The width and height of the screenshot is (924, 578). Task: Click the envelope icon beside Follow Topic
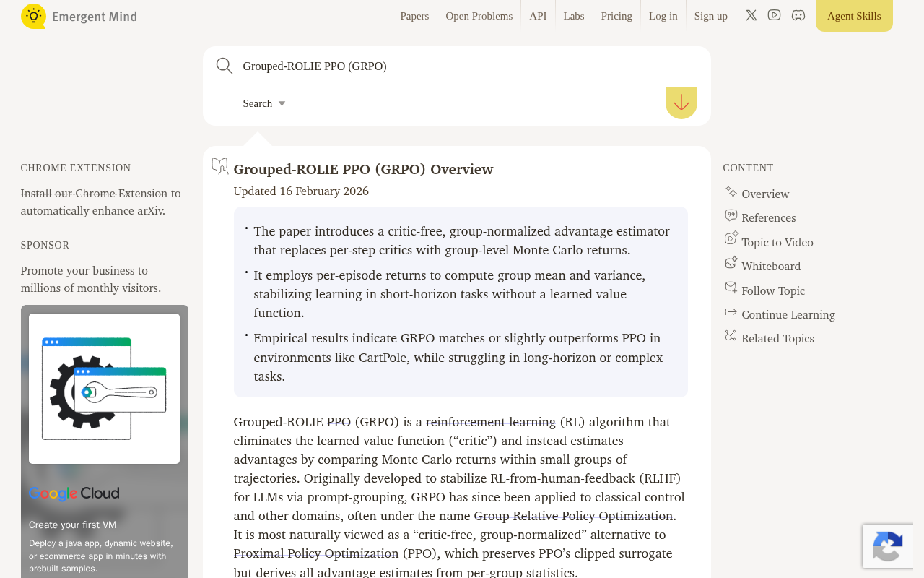[731, 288]
